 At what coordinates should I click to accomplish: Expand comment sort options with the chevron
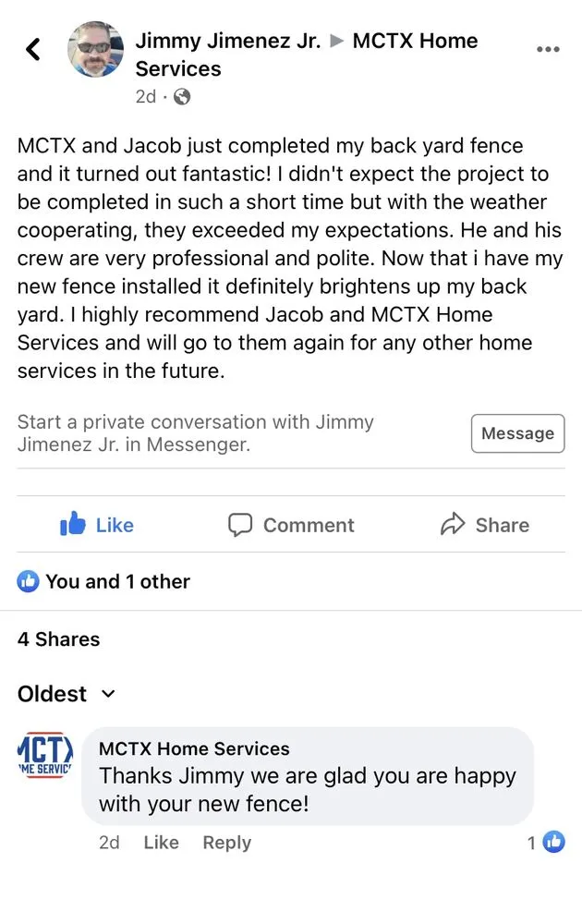click(x=108, y=694)
